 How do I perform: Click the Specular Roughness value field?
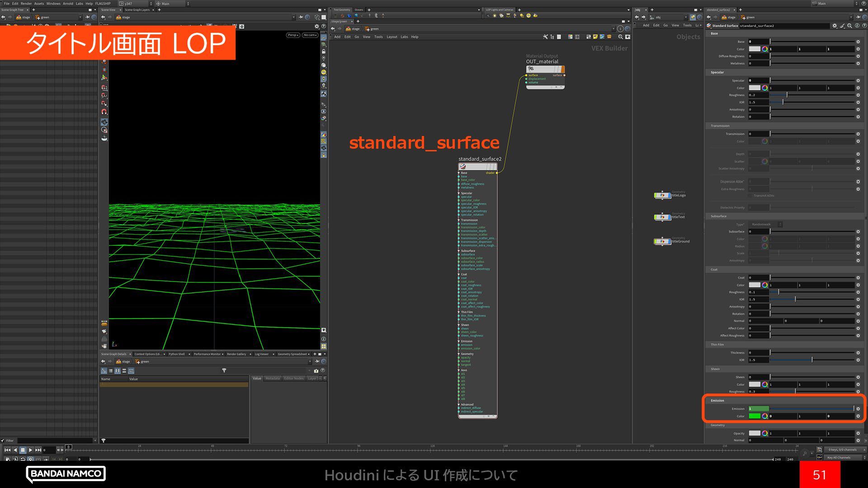click(758, 95)
